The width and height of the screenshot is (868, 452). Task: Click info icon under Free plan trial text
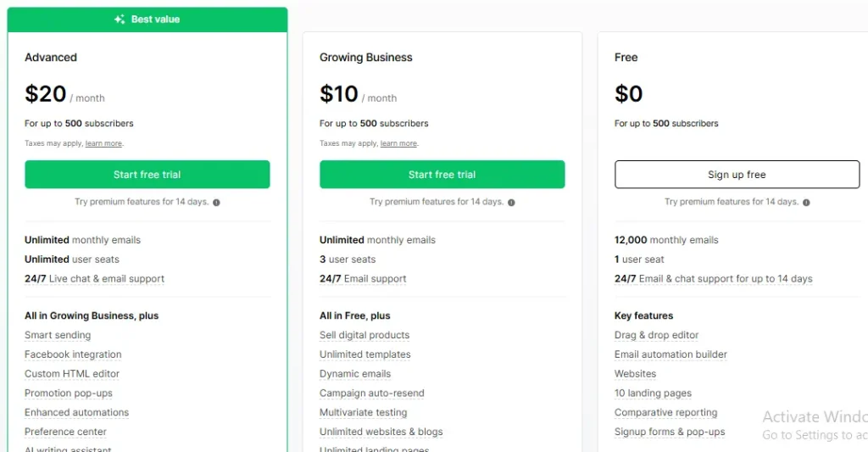tap(806, 203)
